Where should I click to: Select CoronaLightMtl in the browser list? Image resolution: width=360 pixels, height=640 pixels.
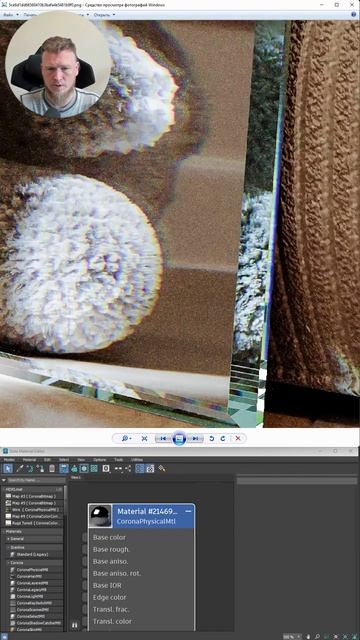tap(35, 596)
